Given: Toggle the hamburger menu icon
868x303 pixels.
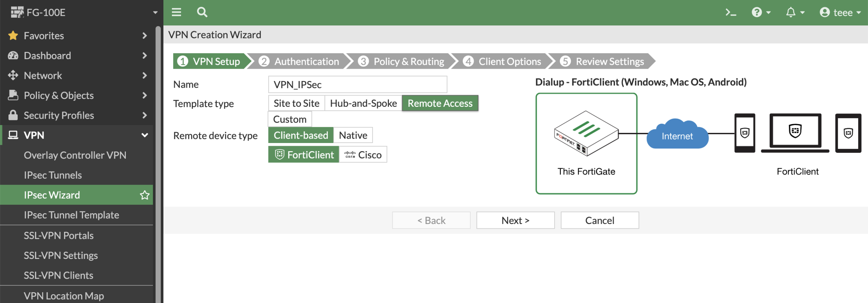Looking at the screenshot, I should pyautogui.click(x=176, y=13).
